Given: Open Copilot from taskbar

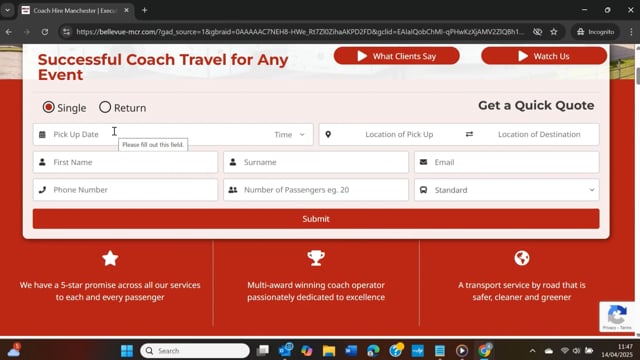Looking at the screenshot, I should [x=307, y=351].
